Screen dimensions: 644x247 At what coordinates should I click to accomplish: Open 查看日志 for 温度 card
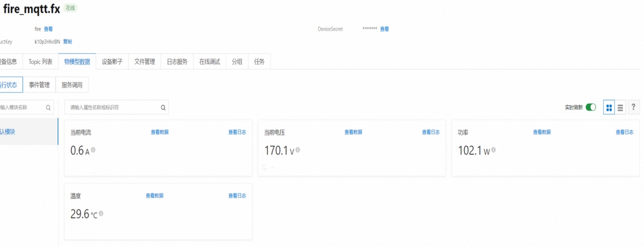237,196
